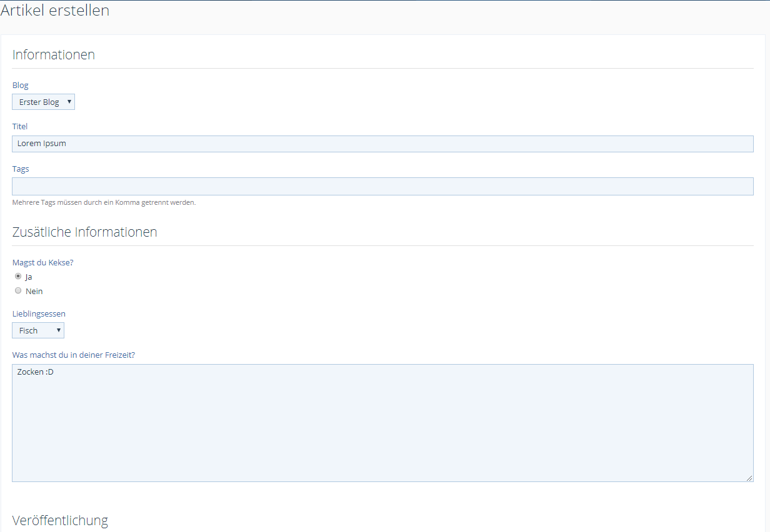Click into the empty Tags input field
770x532 pixels.
382,186
